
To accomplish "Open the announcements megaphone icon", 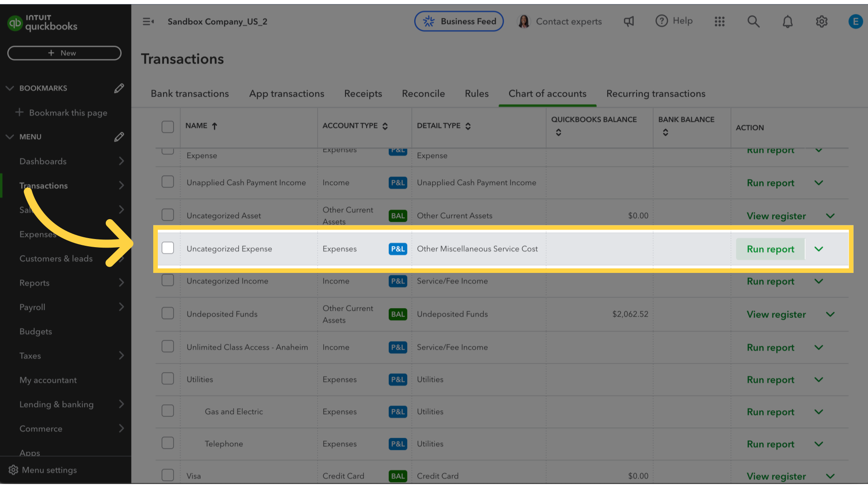I will [629, 21].
